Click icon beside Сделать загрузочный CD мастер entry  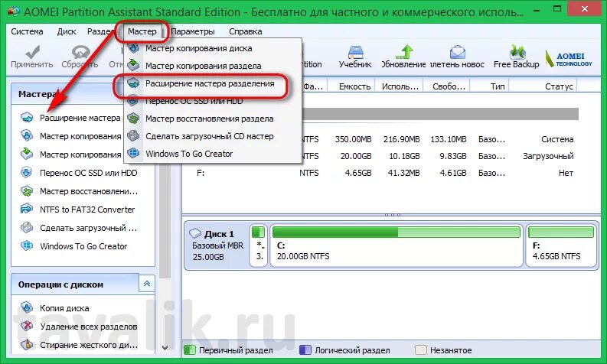tap(133, 135)
